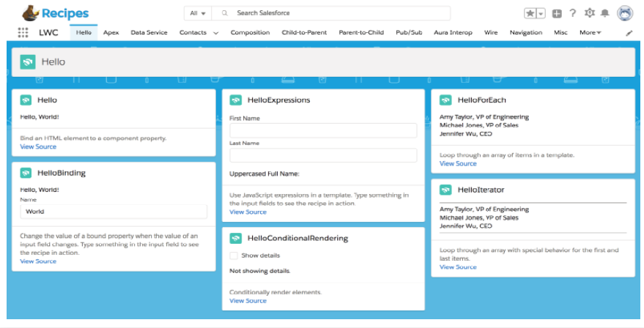This screenshot has height=328, width=644.
Task: Click View Source under HelloForEach
Action: 458,163
